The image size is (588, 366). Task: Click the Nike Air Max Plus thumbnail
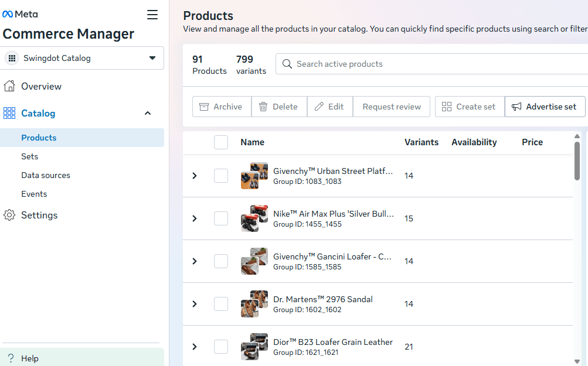[254, 218]
